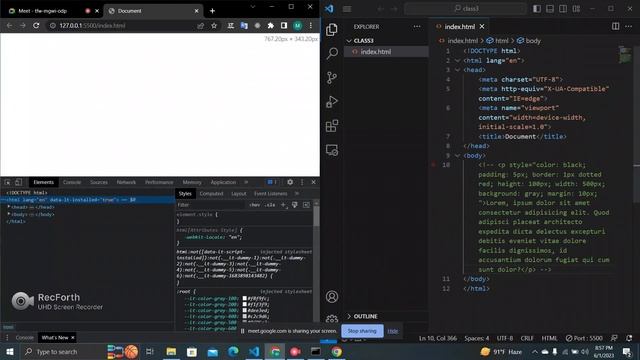Click Stop sharing button
Screen dimensions: 640x360
(x=362, y=331)
